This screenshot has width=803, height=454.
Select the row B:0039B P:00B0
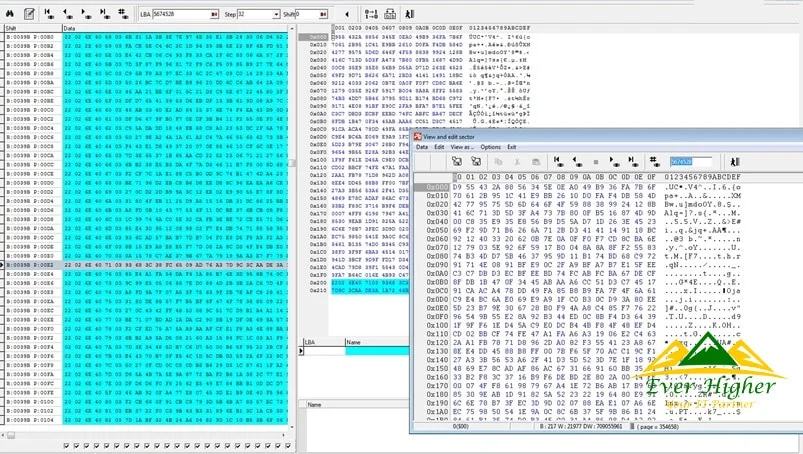pyautogui.click(x=146, y=37)
